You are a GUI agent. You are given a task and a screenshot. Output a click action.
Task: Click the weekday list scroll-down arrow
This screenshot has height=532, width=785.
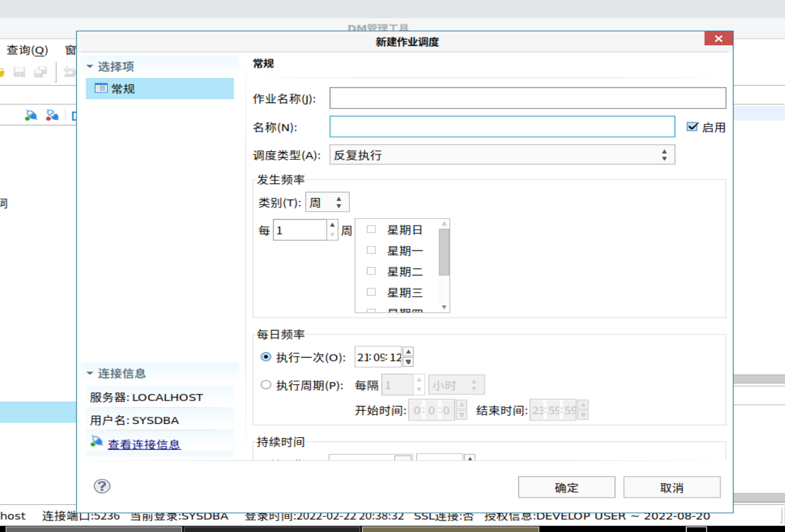[x=444, y=307]
